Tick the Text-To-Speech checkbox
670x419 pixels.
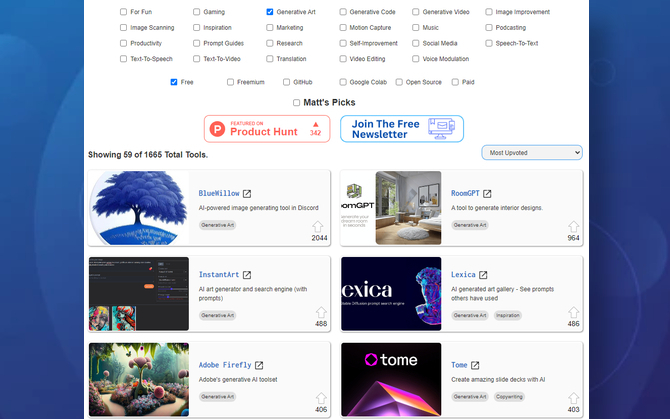click(123, 59)
